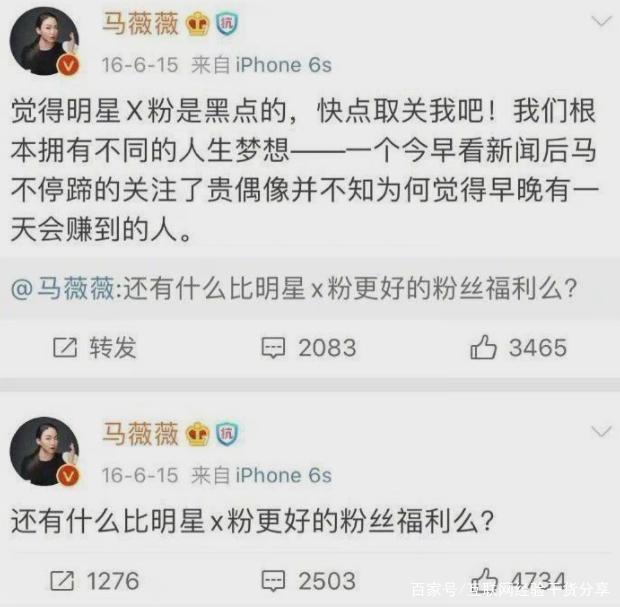This screenshot has height=607, width=620.
Task: Open the first post's dropdown chevron menu
Action: tap(601, 21)
